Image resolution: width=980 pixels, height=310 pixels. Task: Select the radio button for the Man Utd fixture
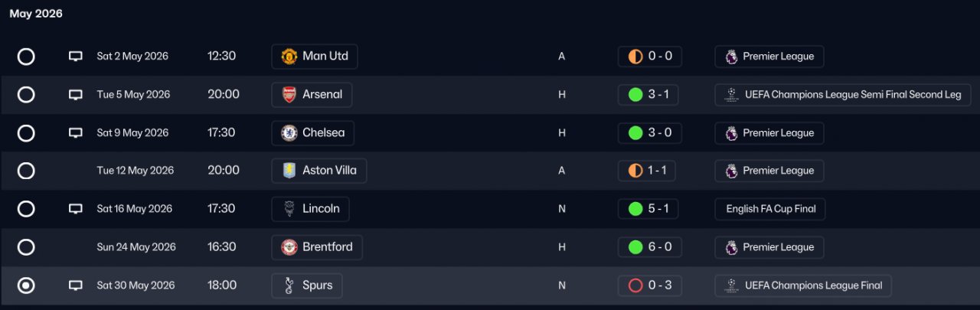[26, 57]
